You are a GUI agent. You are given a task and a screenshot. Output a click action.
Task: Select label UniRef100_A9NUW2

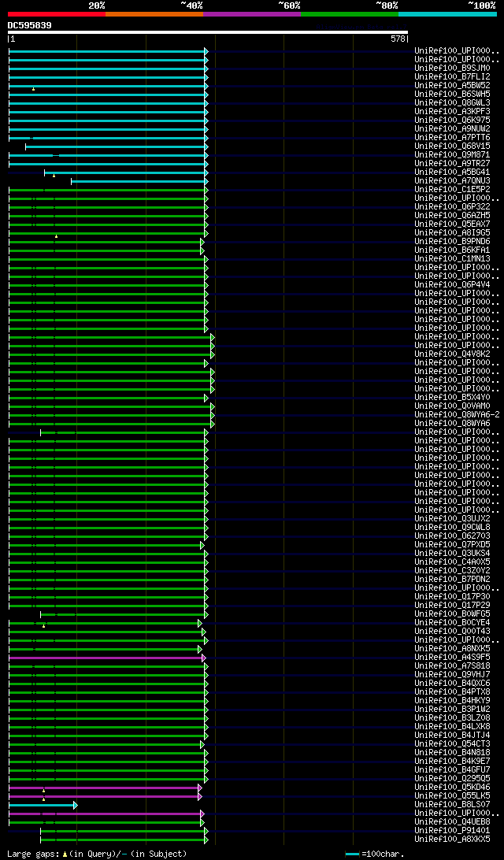pos(453,129)
